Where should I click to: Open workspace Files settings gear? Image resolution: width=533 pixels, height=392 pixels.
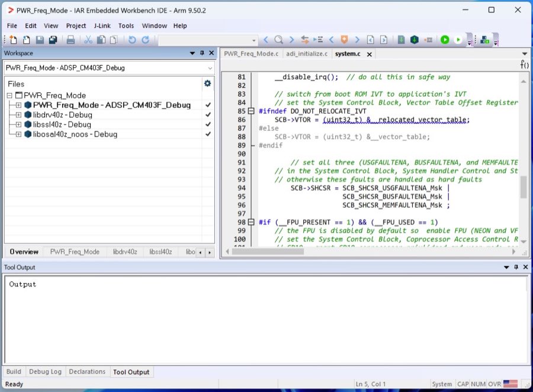[x=207, y=83]
